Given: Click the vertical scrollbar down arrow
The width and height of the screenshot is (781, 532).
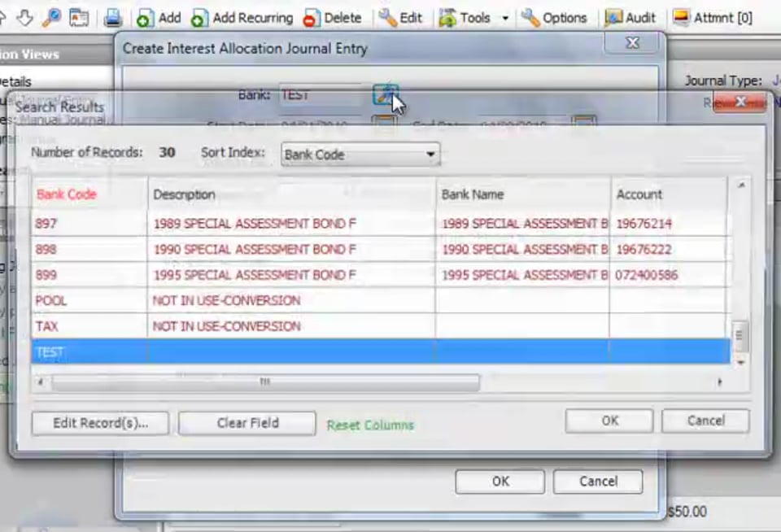Looking at the screenshot, I should [740, 362].
